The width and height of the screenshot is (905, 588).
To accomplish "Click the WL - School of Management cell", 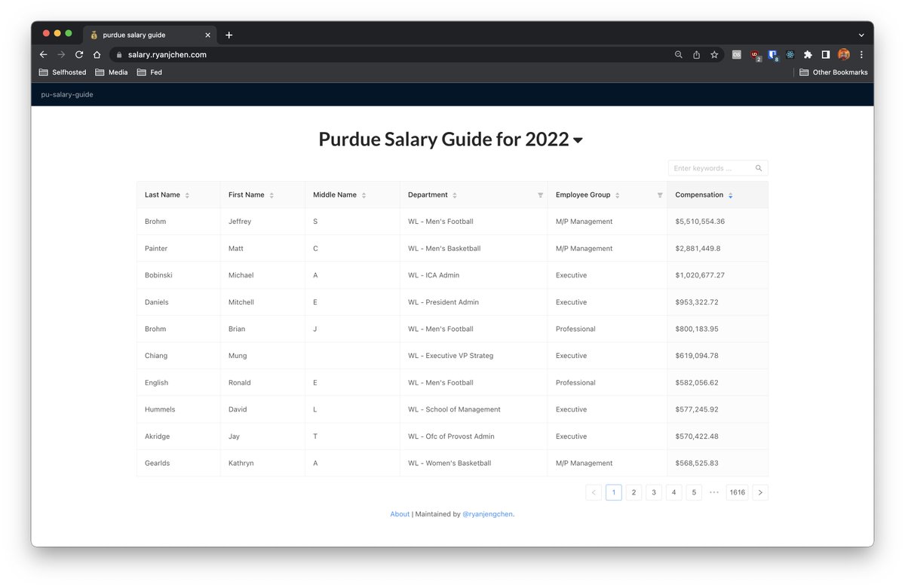I will [x=474, y=409].
